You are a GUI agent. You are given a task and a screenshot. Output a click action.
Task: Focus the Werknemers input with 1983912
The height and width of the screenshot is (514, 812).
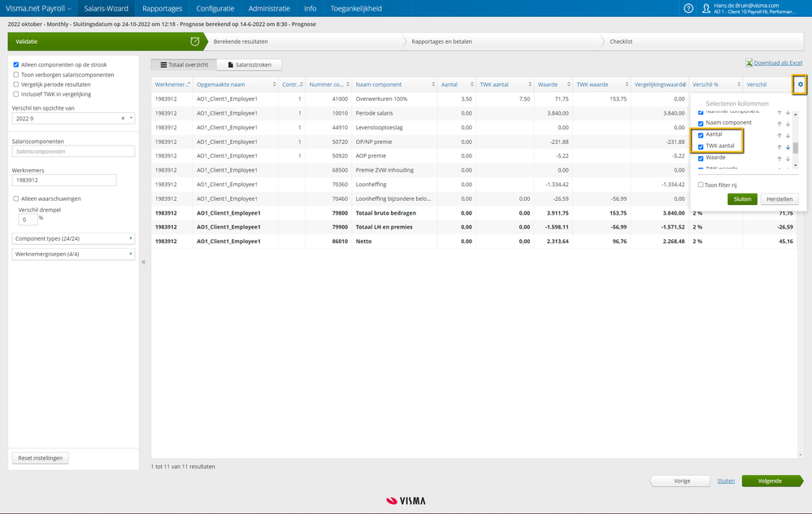[x=64, y=181]
